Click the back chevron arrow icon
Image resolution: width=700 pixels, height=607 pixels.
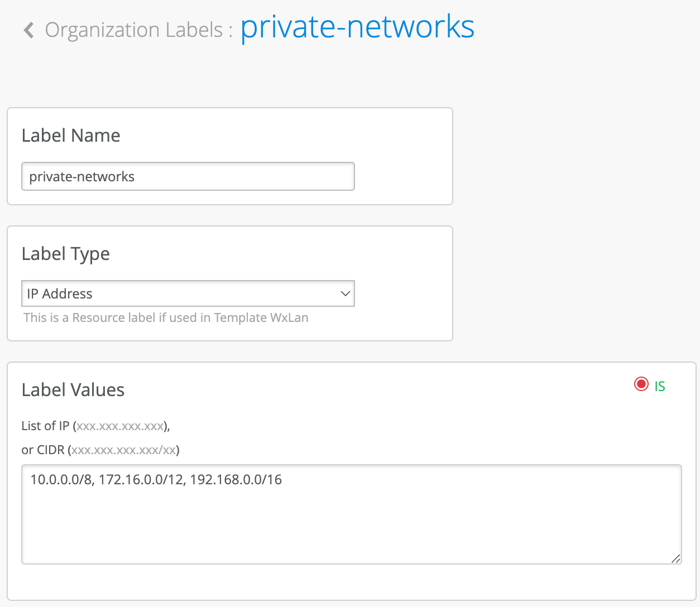pos(29,30)
